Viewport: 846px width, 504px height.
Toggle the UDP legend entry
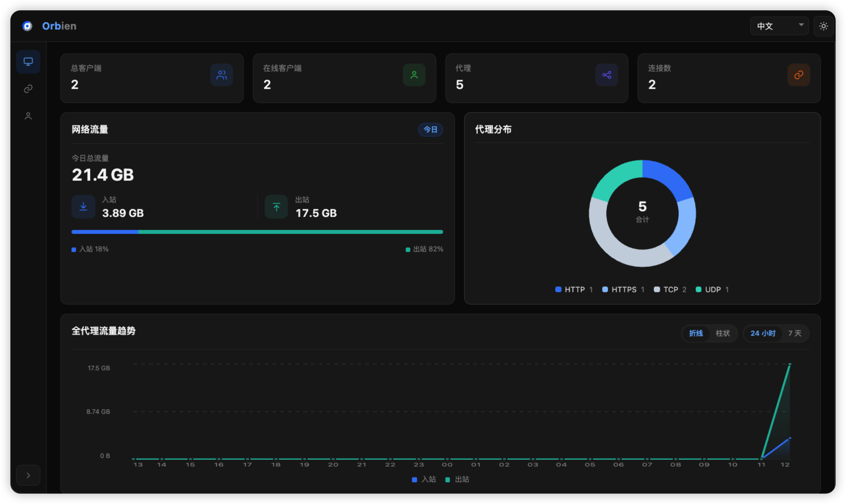712,289
